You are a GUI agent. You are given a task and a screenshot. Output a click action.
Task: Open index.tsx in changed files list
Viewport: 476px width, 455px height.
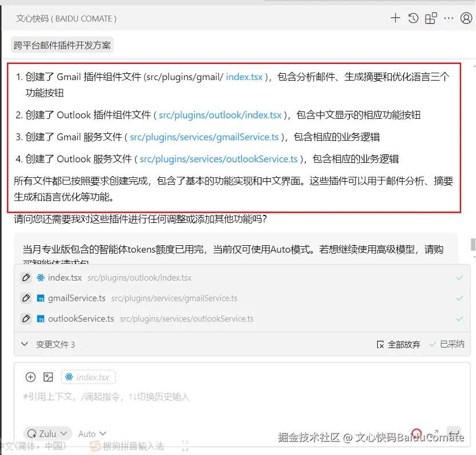pos(65,278)
